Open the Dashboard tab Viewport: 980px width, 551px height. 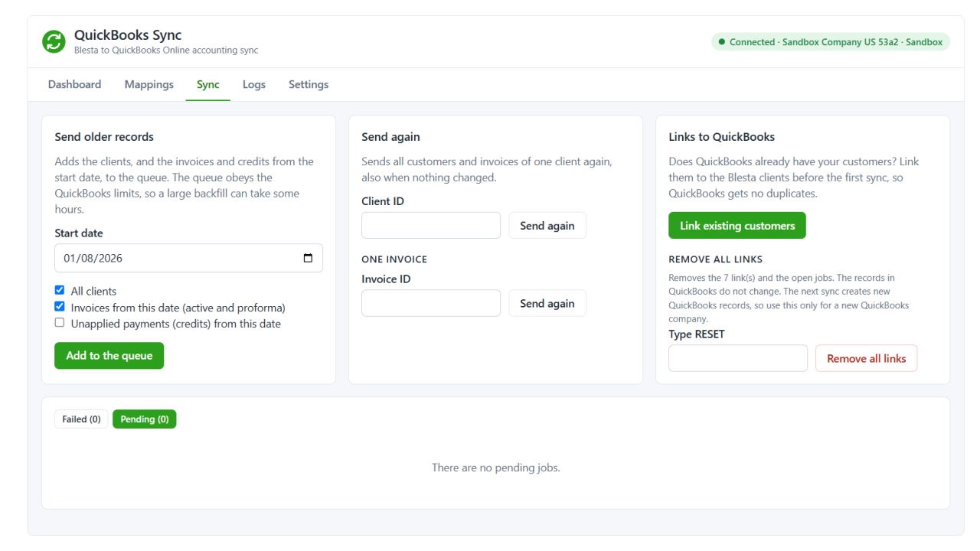[x=74, y=85]
